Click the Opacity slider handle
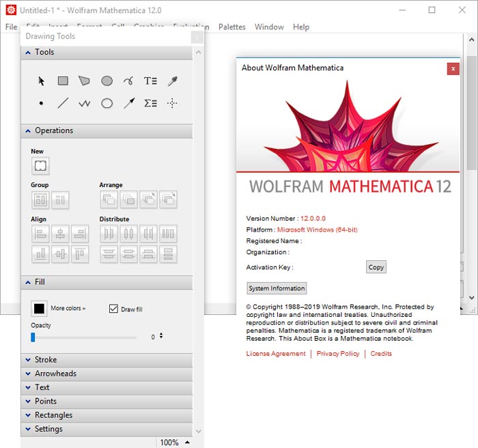The image size is (478, 448). pyautogui.click(x=33, y=337)
